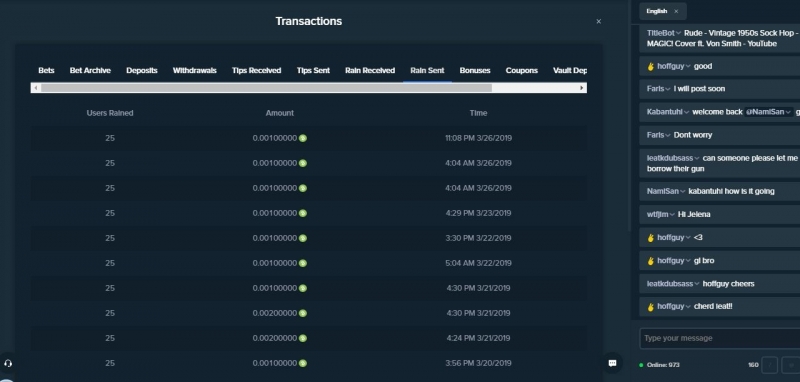Expand hoffguy's menu on the 'good' message
Viewport: 800px width, 382px height.
click(688, 66)
